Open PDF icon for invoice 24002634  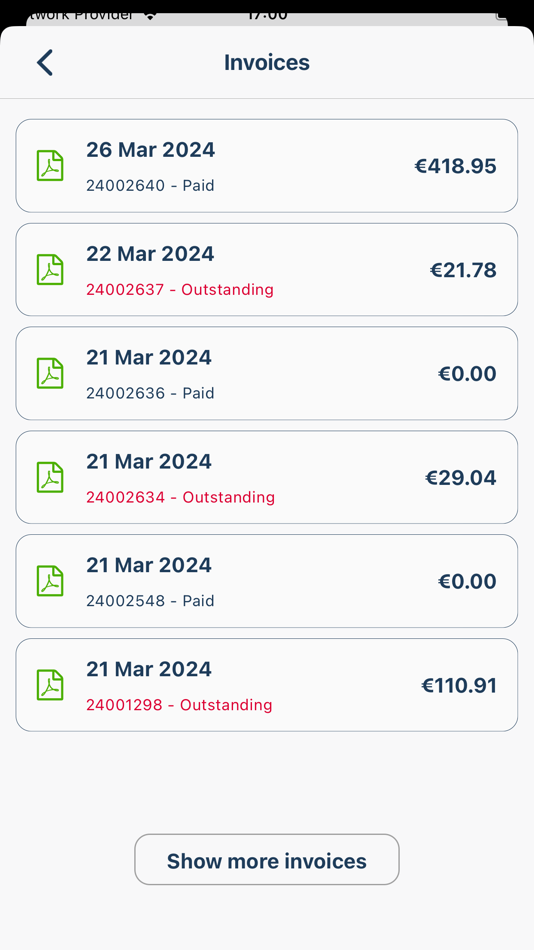pos(50,477)
